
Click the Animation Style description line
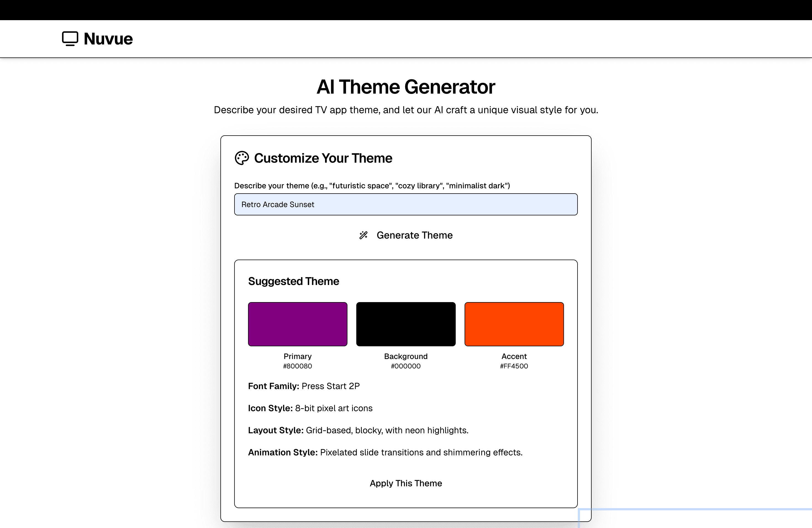tap(385, 453)
